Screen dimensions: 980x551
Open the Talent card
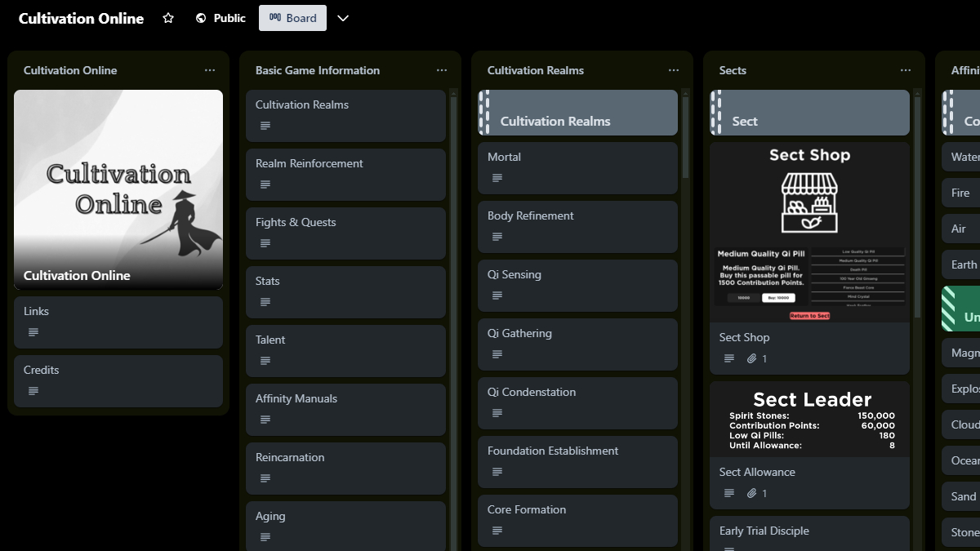[345, 351]
